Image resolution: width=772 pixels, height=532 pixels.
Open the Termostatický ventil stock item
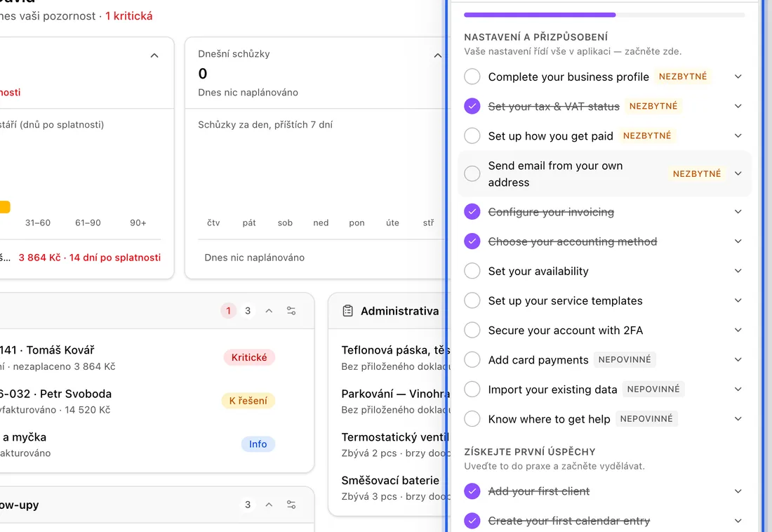395,444
